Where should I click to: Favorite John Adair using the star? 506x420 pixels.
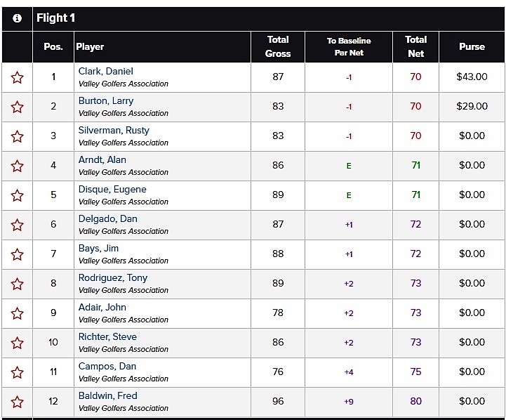point(17,313)
